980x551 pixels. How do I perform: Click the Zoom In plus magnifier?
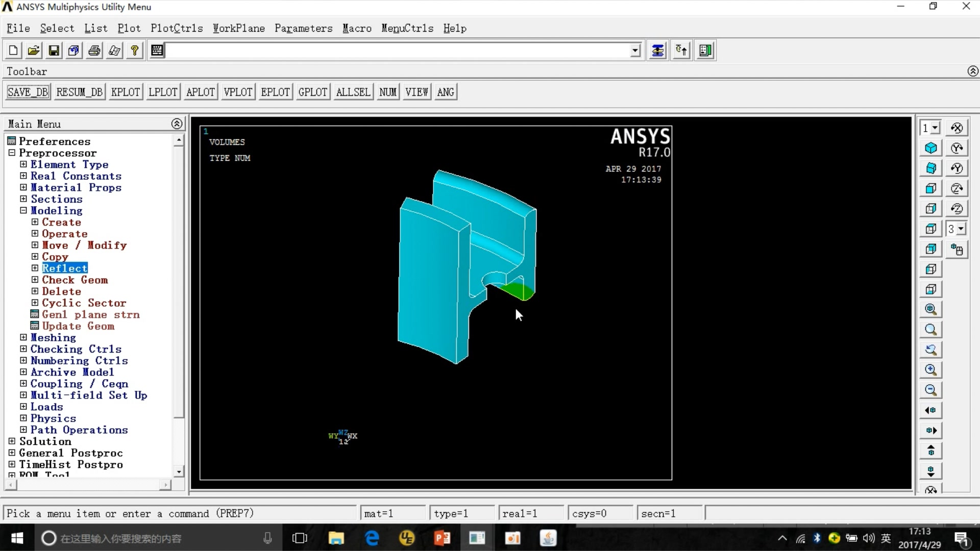(930, 370)
